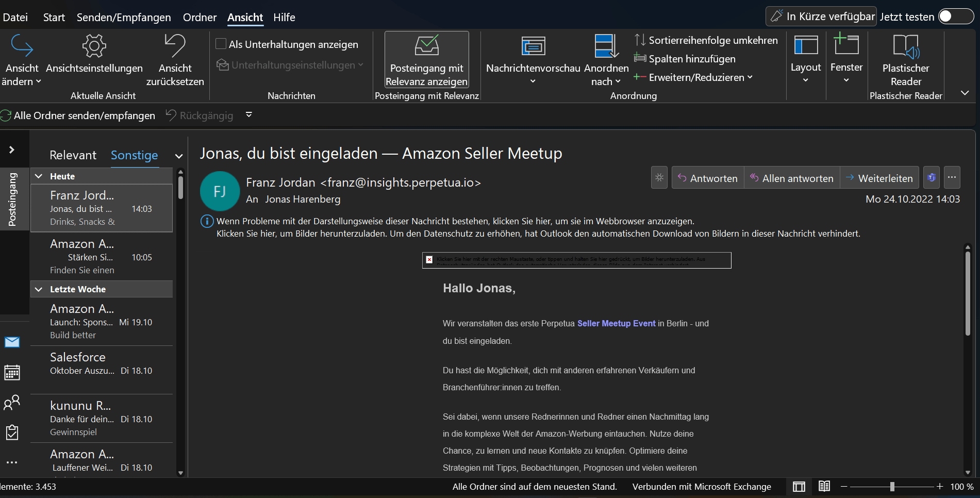Toggle the Jetzt testen switch

tap(956, 16)
